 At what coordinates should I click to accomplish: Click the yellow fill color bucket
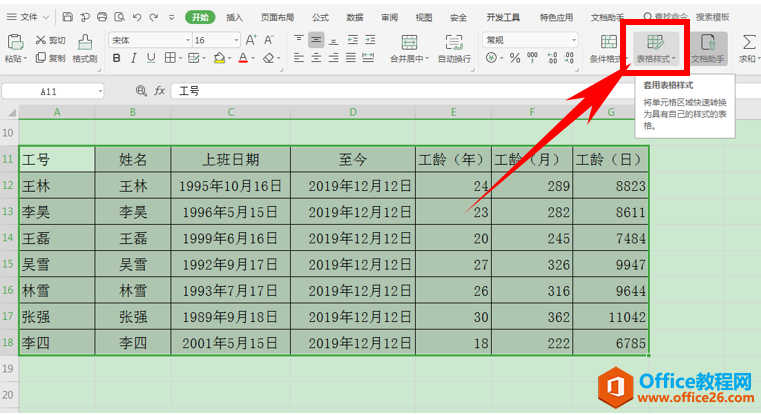point(219,58)
